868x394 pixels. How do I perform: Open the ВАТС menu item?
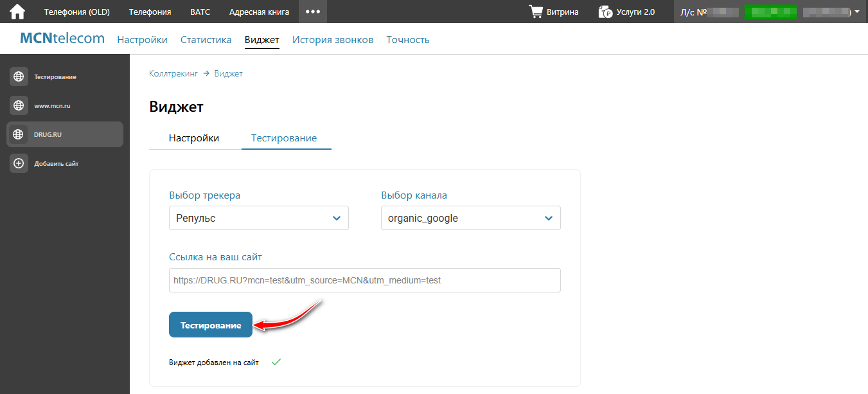[200, 12]
